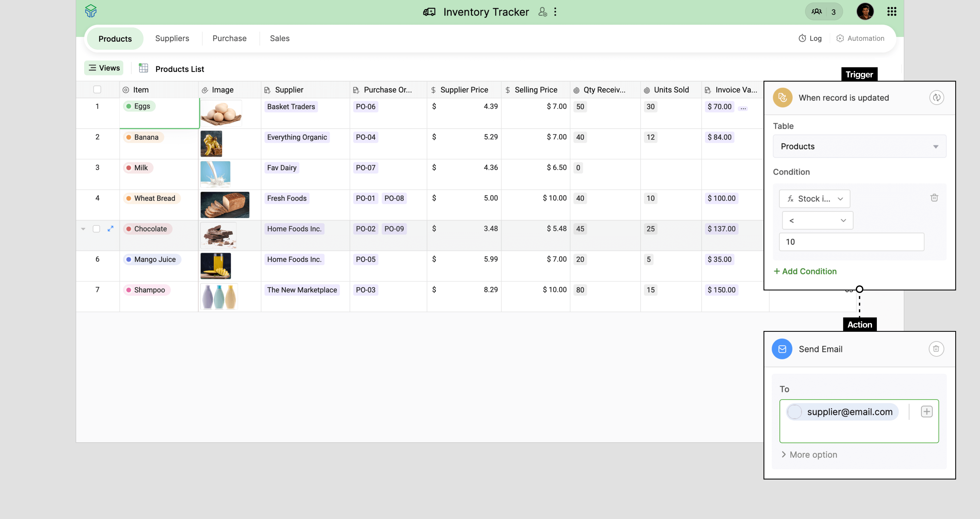Image resolution: width=980 pixels, height=519 pixels.
Task: Check the Chocolate row checkbox
Action: pos(96,229)
